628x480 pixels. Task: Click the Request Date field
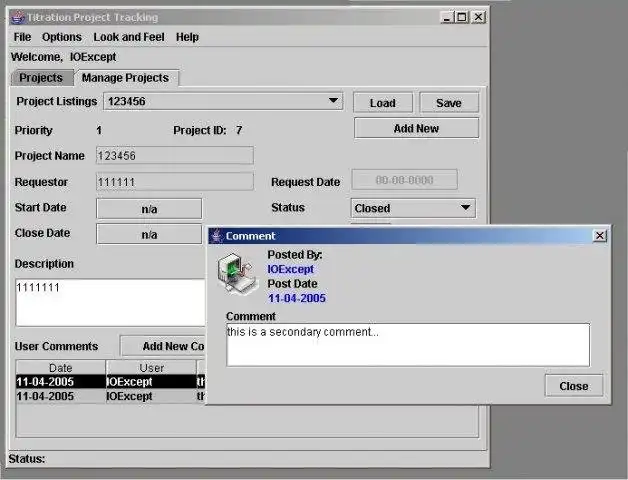[405, 179]
